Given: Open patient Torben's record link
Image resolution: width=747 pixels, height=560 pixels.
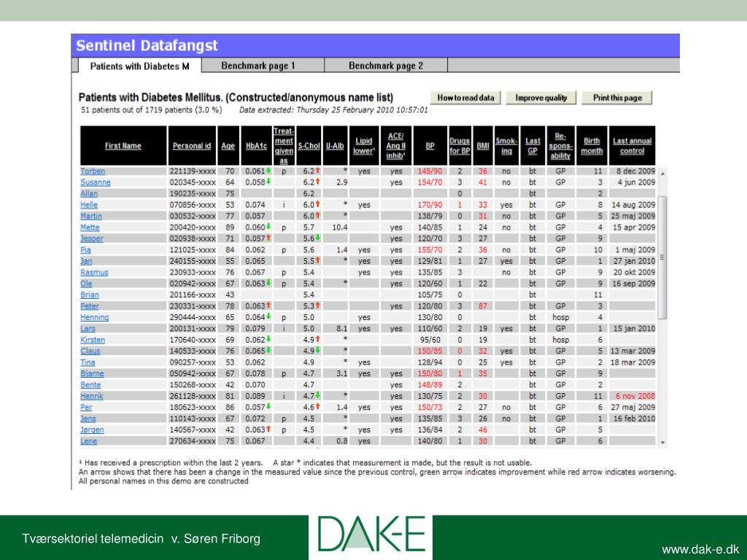Looking at the screenshot, I should (93, 171).
